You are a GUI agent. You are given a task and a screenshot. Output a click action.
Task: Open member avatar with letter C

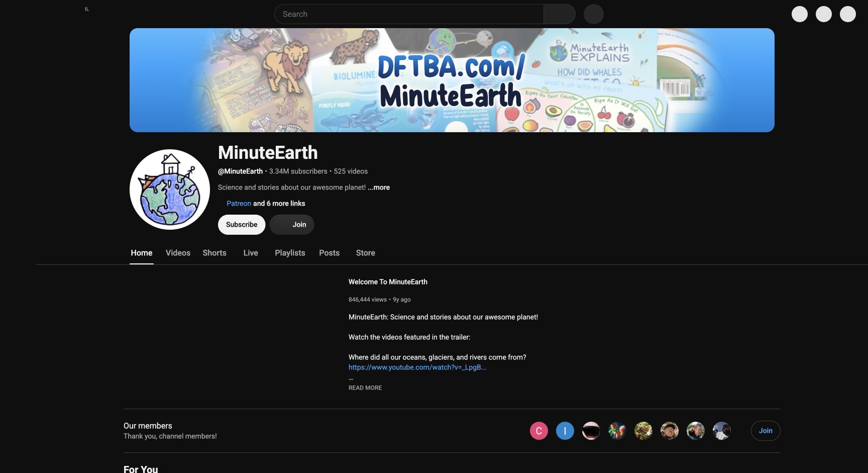pyautogui.click(x=539, y=431)
